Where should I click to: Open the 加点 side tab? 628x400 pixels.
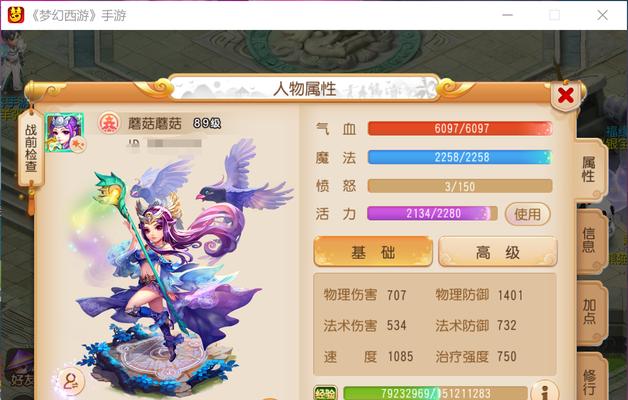pos(589,312)
